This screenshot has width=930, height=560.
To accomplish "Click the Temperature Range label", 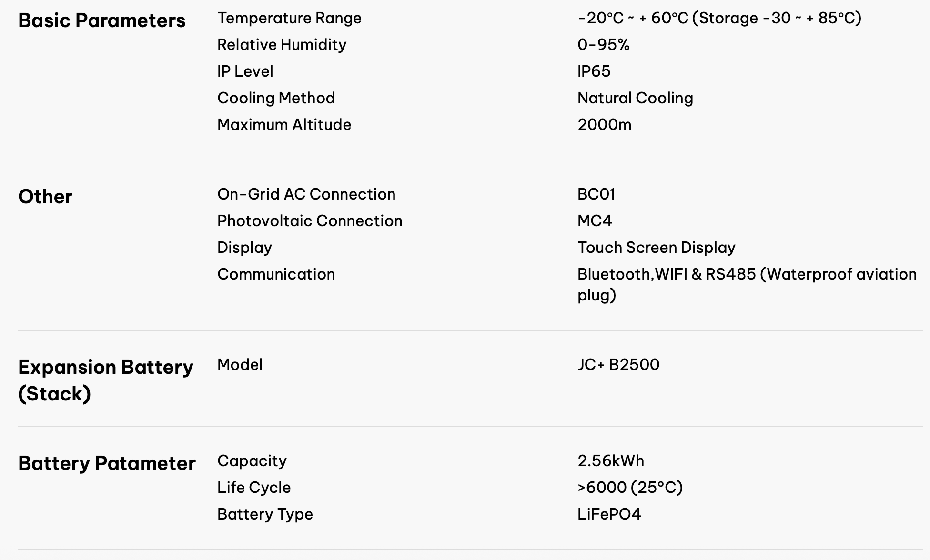I will 289,18.
